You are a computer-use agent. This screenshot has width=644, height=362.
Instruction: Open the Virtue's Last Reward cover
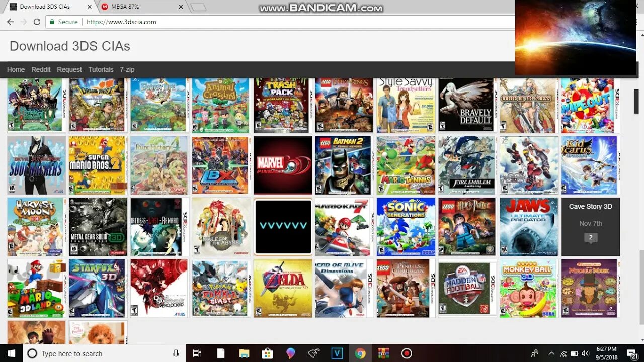point(159,227)
